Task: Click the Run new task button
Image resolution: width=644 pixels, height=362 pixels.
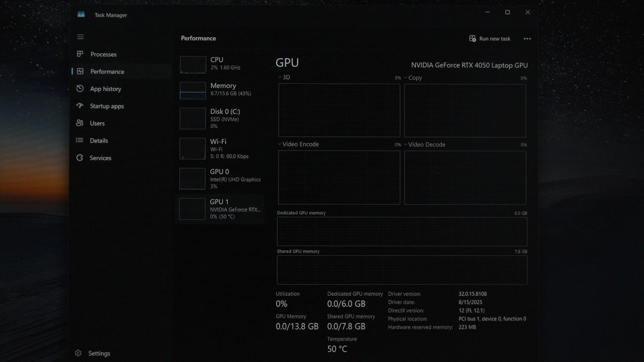Action: coord(490,39)
